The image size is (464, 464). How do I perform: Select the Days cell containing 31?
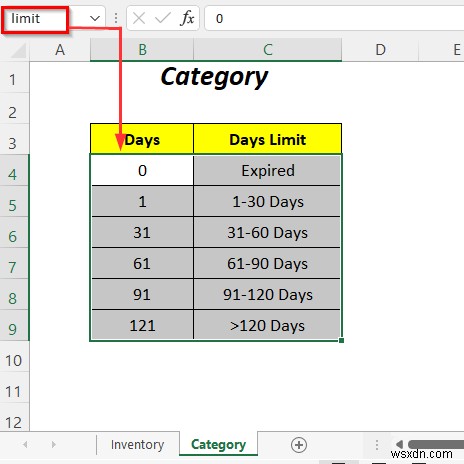tap(142, 232)
